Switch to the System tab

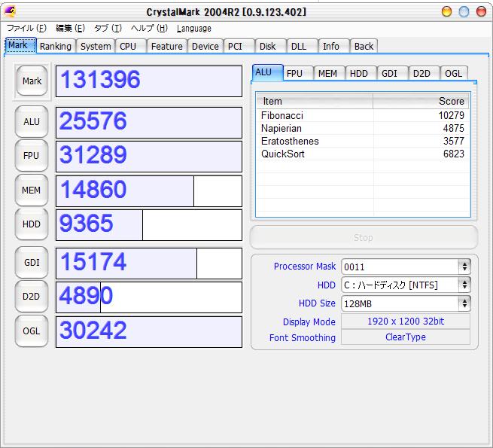point(96,46)
